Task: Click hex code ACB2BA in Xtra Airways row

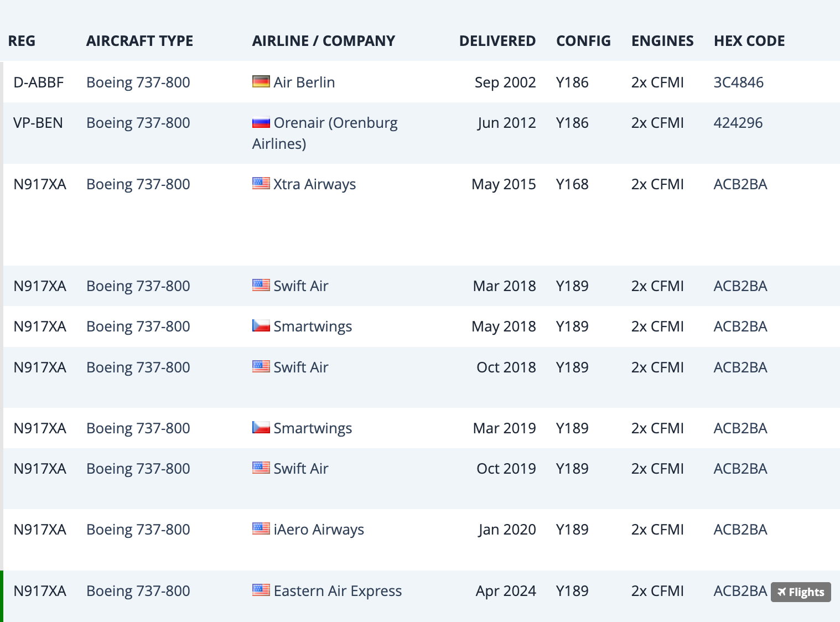Action: coord(740,184)
